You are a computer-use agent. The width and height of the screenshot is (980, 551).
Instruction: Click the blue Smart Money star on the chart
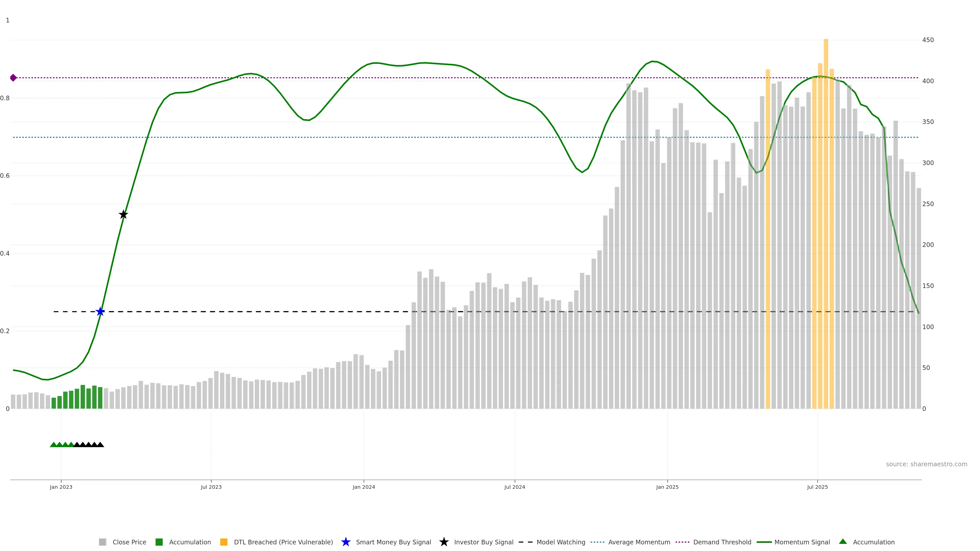100,312
